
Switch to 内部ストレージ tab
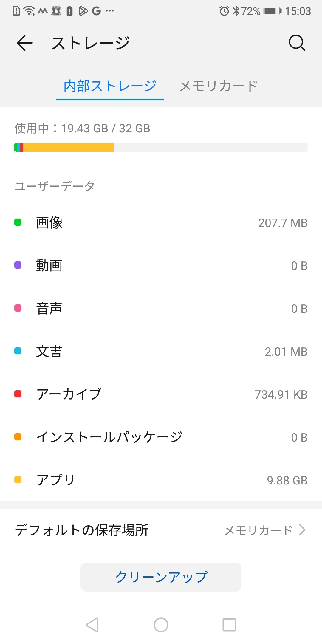pos(110,86)
